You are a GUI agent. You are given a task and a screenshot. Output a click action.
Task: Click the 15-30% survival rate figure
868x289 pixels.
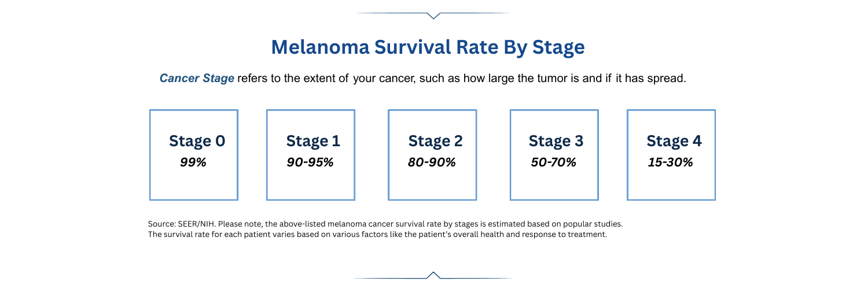[x=671, y=162]
